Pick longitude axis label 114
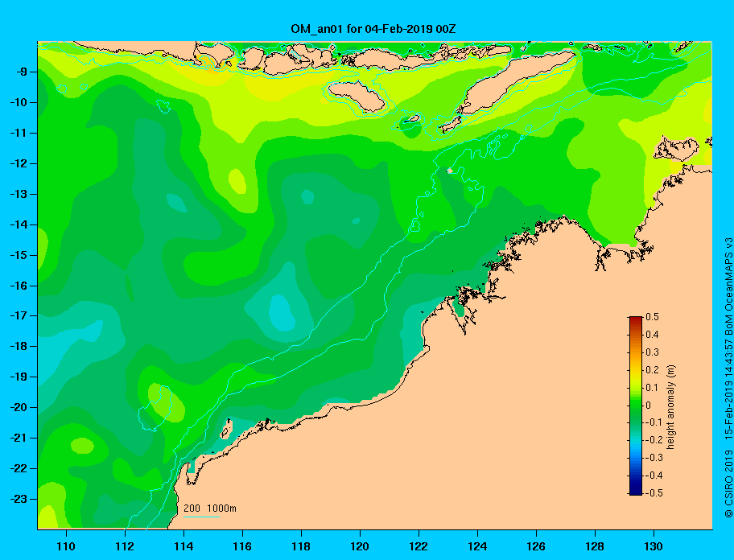Image resolution: width=734 pixels, height=560 pixels. coord(183,546)
